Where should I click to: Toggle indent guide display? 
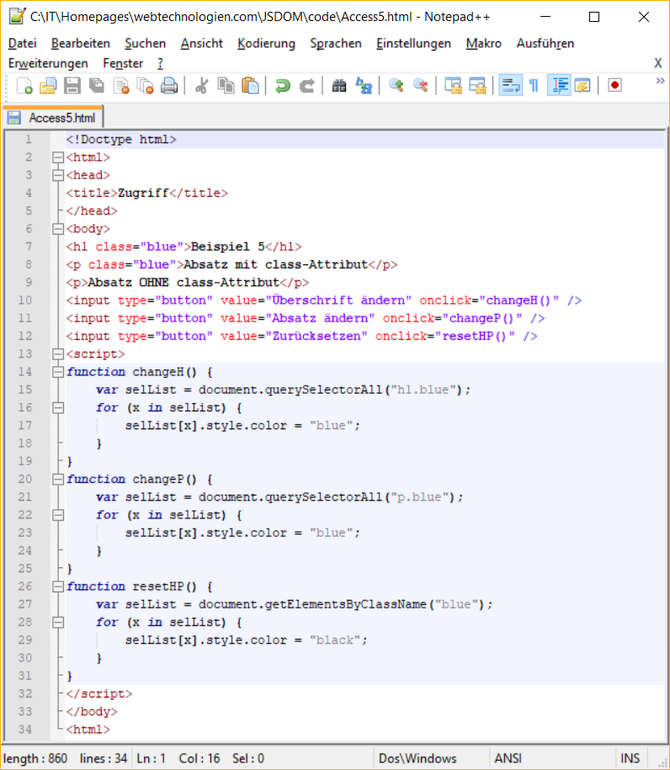pos(559,86)
